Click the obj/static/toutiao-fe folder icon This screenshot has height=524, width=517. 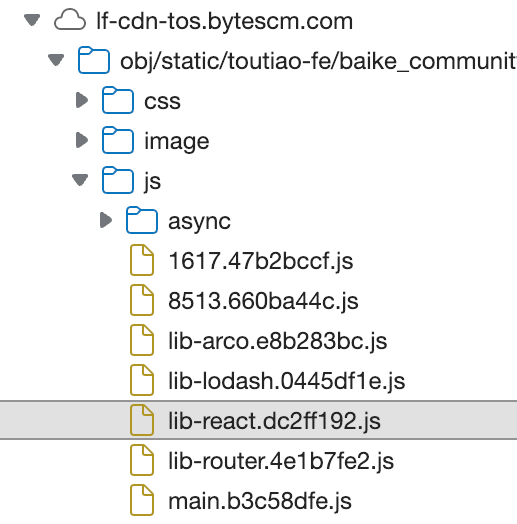pyautogui.click(x=94, y=60)
